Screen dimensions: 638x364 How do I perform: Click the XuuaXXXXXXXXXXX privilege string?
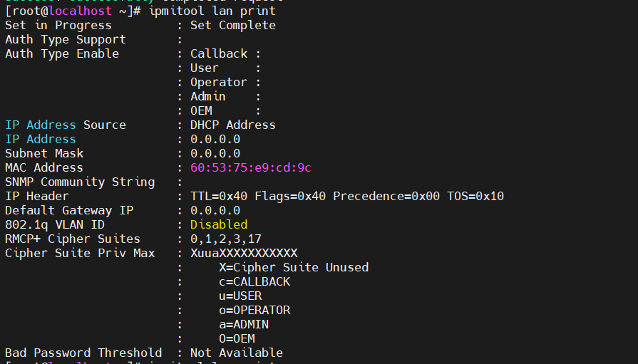tap(244, 254)
